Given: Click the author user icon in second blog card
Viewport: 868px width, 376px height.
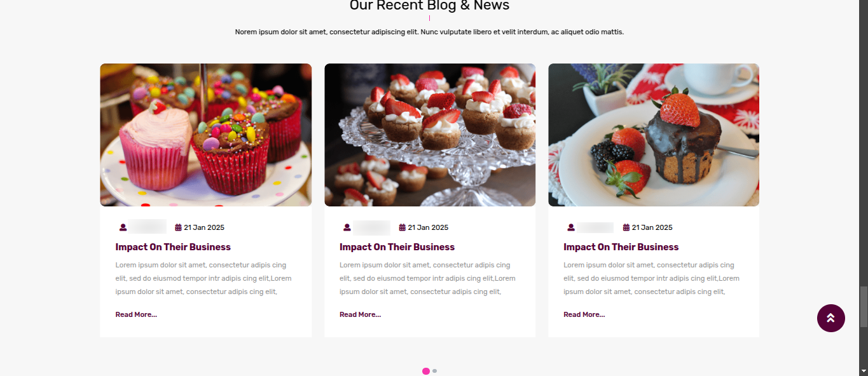Looking at the screenshot, I should pyautogui.click(x=347, y=227).
